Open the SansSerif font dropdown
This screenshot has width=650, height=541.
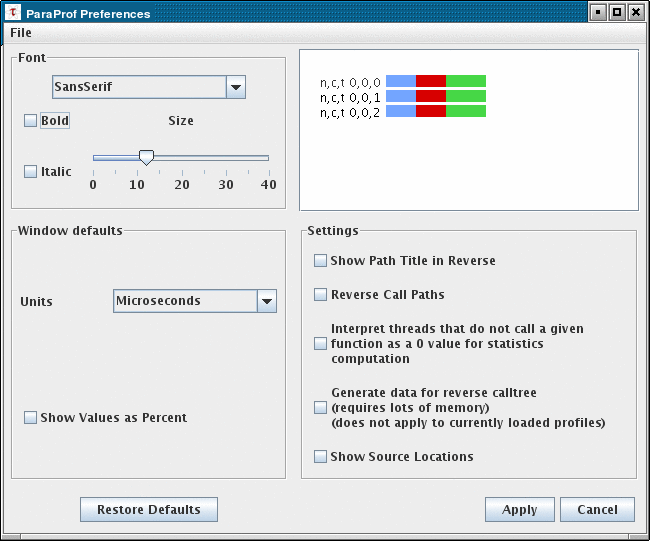coord(149,87)
